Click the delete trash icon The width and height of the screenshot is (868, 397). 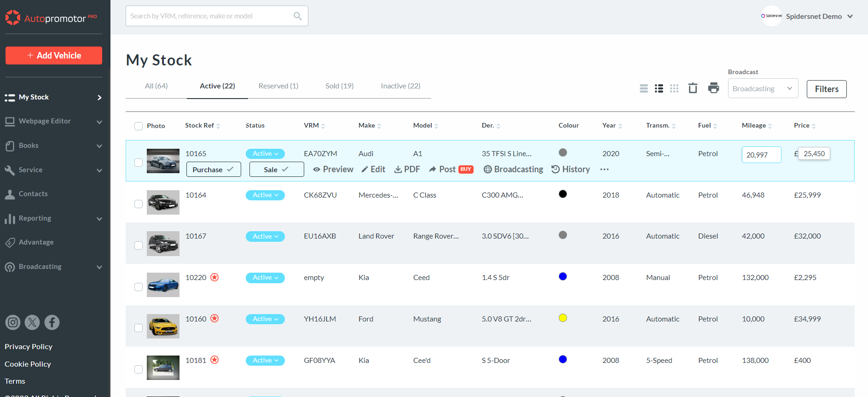click(x=693, y=88)
